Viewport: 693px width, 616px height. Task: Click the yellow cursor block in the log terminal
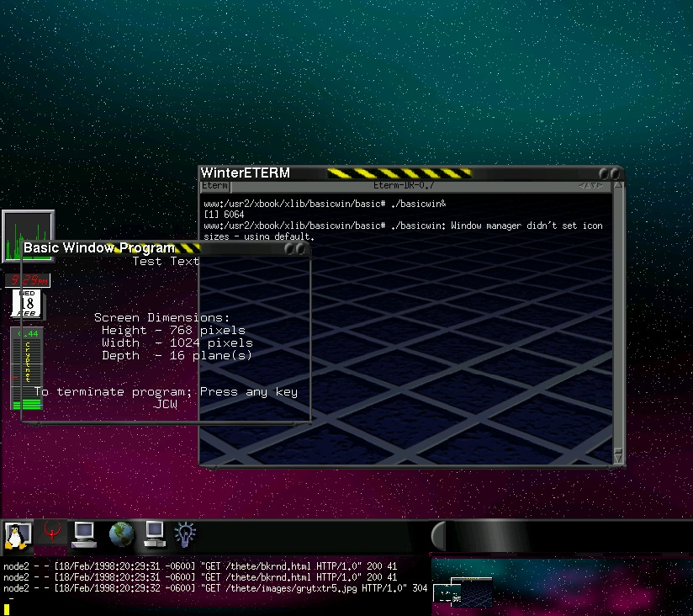7,610
